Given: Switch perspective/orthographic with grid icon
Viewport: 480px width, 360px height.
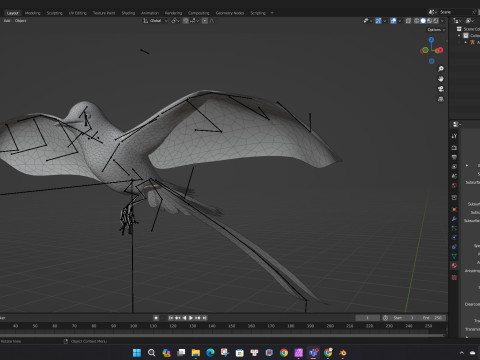Looking at the screenshot, I should [441, 99].
